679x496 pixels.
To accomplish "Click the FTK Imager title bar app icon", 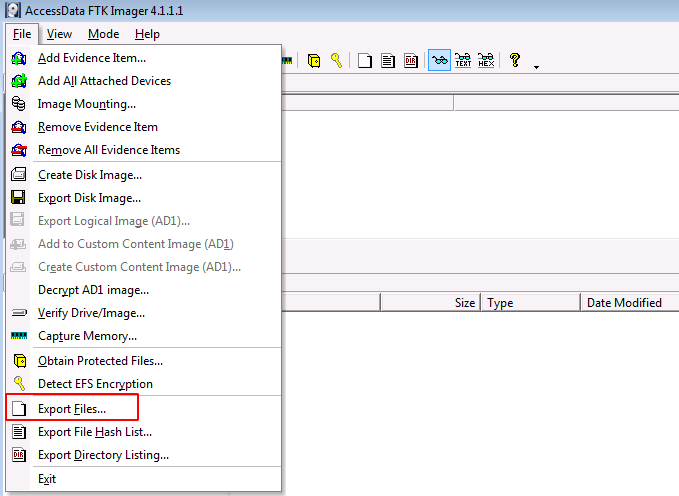I will (x=13, y=10).
